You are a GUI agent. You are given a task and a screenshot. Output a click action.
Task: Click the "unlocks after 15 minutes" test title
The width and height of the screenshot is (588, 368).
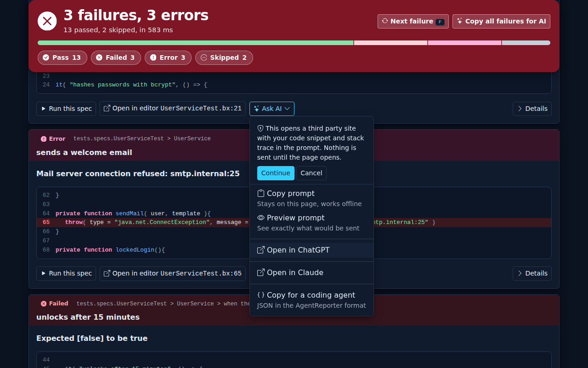click(88, 317)
